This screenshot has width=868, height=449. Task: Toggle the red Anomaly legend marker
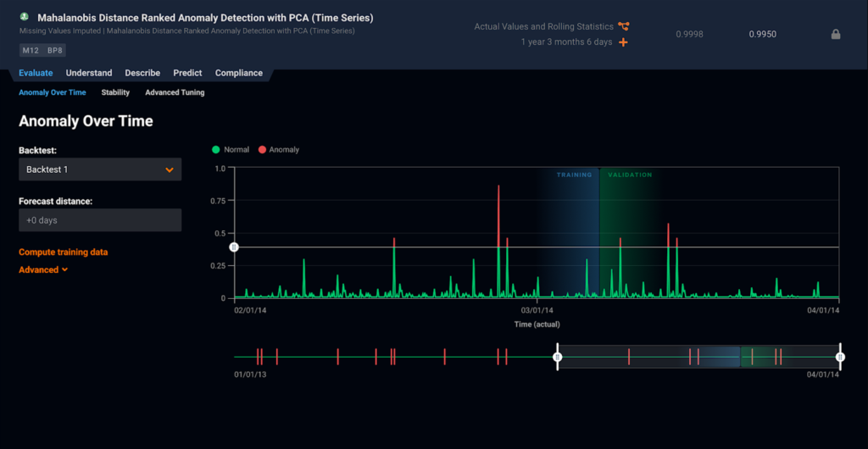(x=261, y=150)
